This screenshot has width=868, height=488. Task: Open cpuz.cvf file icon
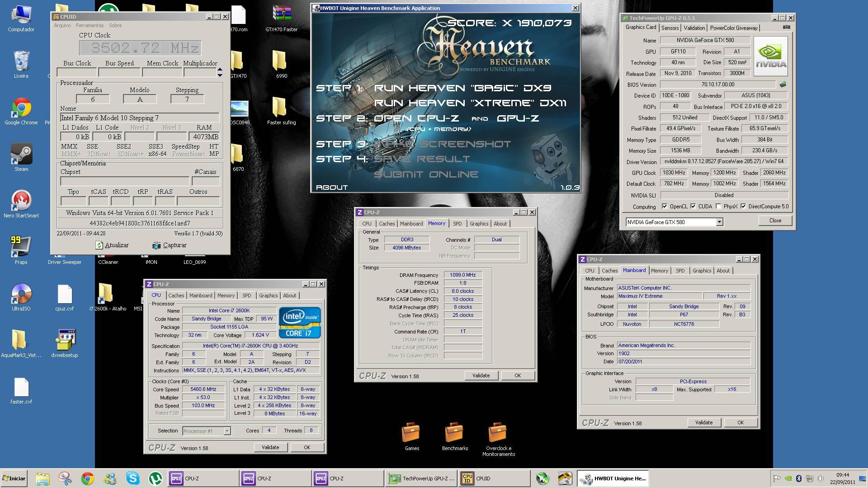coord(65,297)
